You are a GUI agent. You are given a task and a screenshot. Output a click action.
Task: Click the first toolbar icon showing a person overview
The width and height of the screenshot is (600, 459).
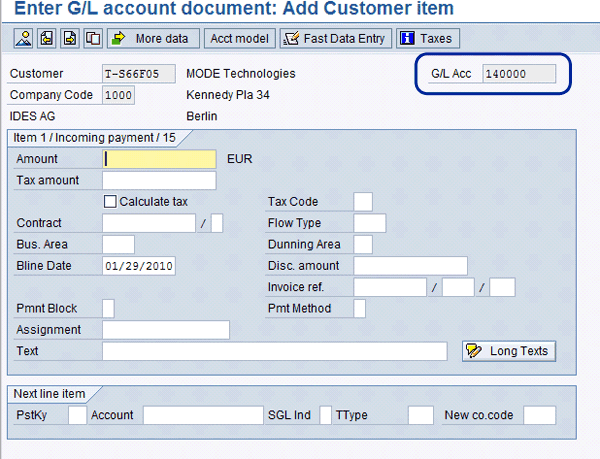[x=22, y=39]
